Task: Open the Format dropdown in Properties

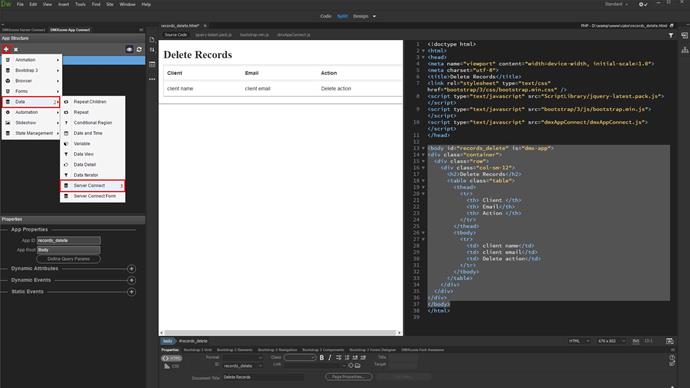Action: tap(243, 358)
